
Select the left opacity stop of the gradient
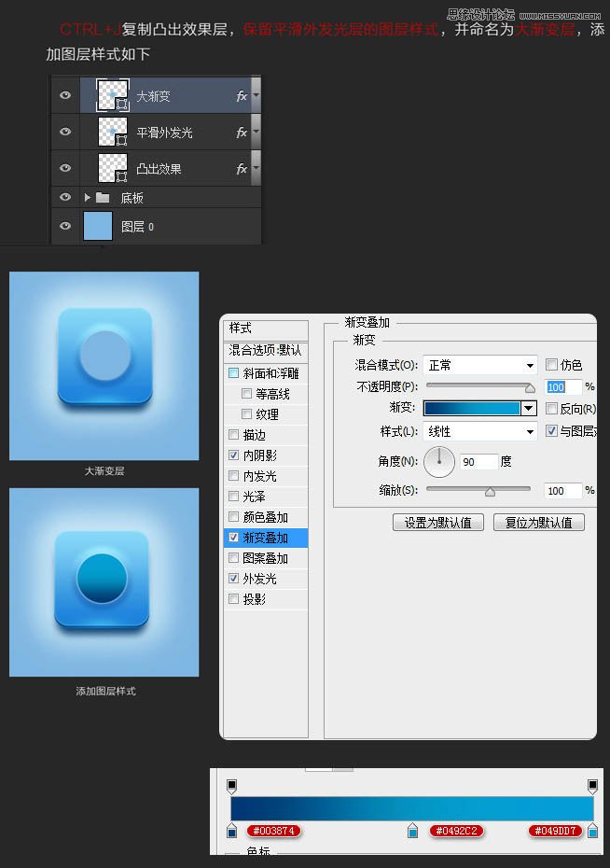pos(231,786)
